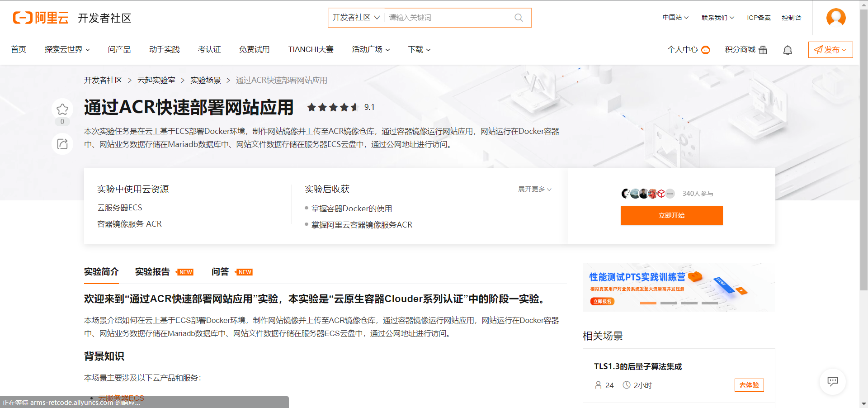Expand 活动广场 menu
868x408 pixels.
click(371, 49)
